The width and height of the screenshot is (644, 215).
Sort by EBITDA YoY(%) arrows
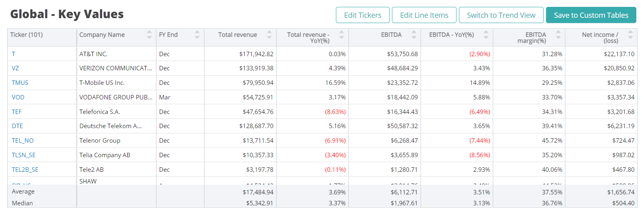click(486, 35)
